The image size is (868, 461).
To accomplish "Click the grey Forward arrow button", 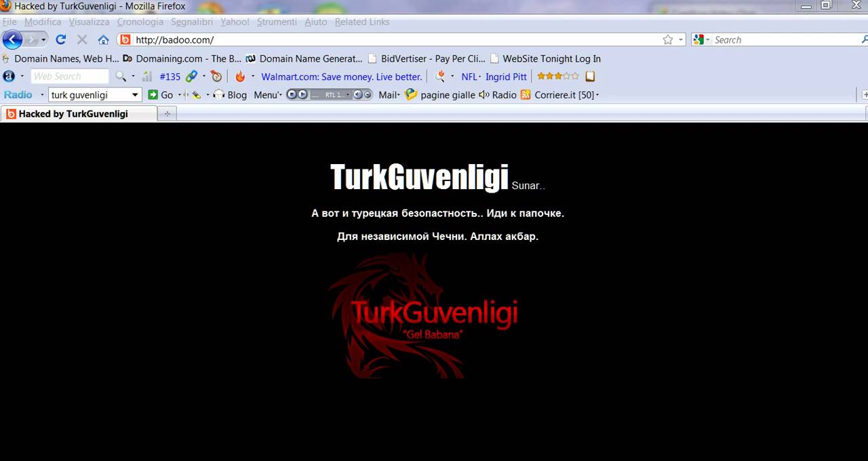I will 31,39.
